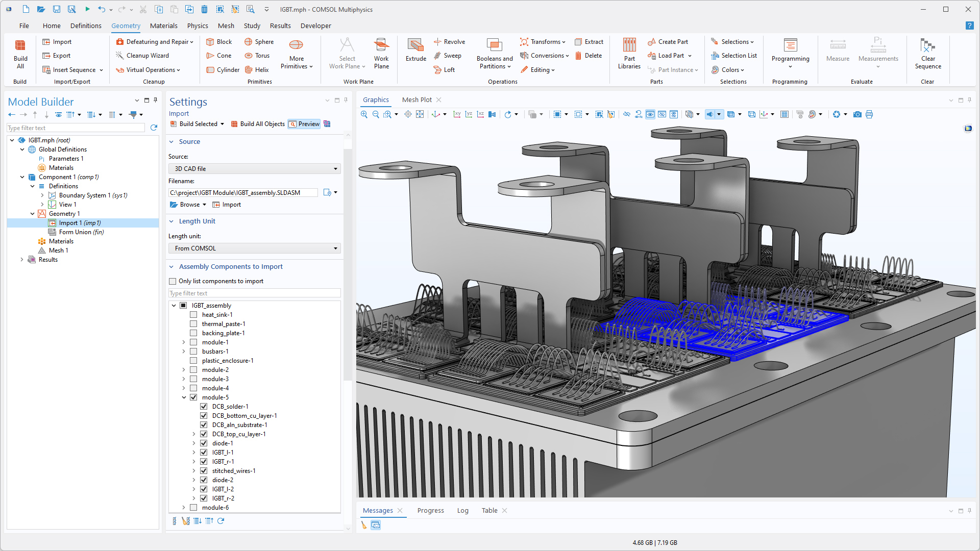The width and height of the screenshot is (980, 551).
Task: Click the Build All Objects button
Action: [x=258, y=124]
